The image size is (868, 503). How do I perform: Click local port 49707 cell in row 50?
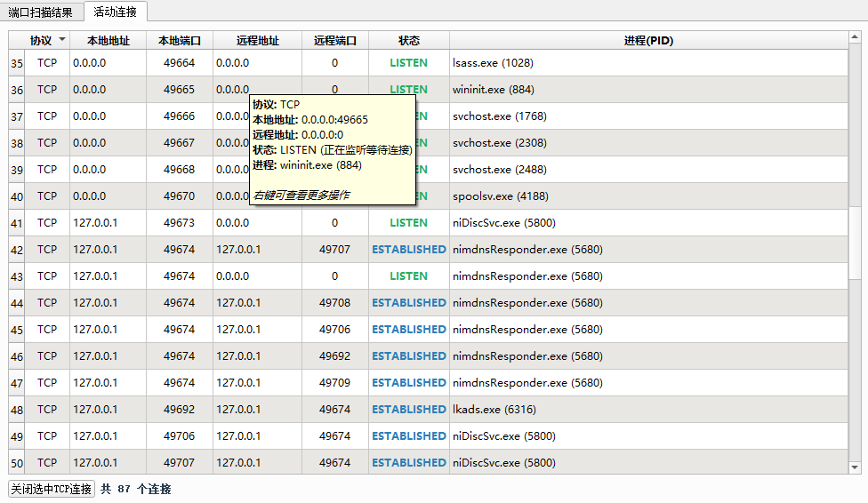180,463
